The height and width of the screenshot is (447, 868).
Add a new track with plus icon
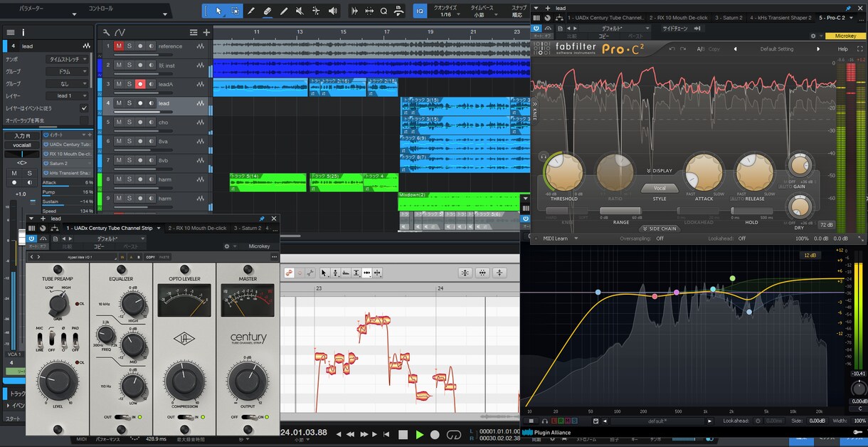[x=206, y=32]
